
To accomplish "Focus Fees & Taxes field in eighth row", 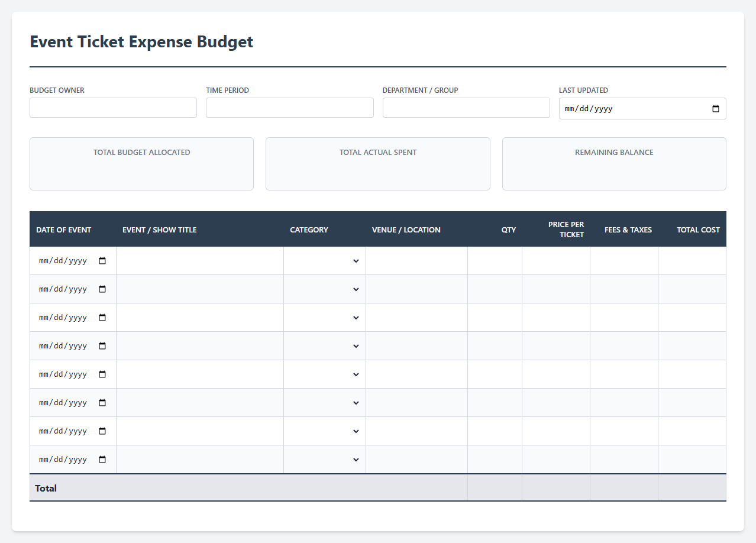I will click(624, 460).
